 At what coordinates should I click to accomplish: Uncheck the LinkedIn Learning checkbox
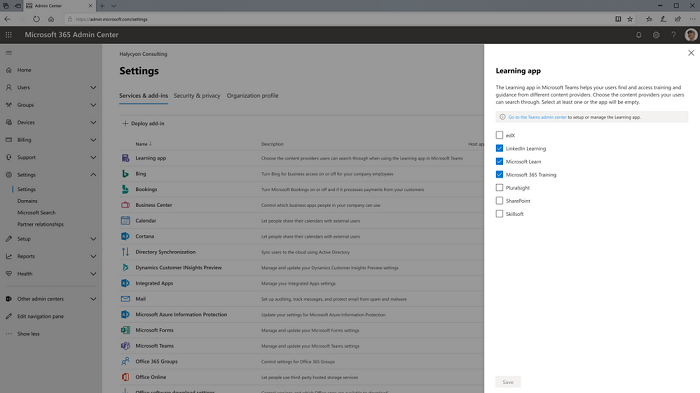click(499, 148)
